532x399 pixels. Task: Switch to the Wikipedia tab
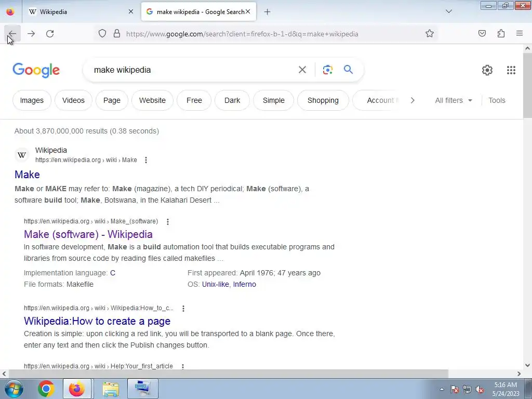(x=79, y=12)
